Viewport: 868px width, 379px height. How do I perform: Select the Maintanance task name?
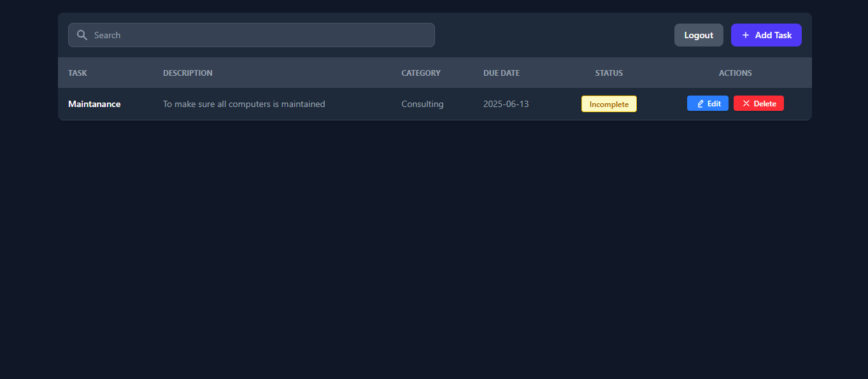point(94,103)
